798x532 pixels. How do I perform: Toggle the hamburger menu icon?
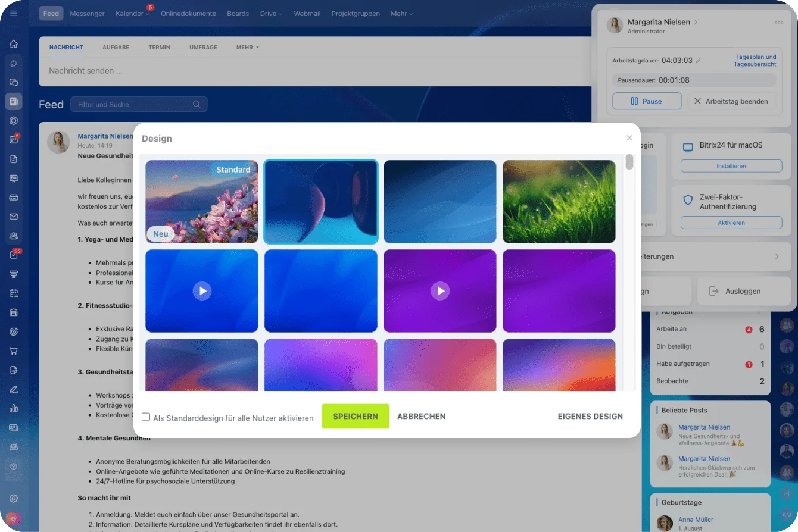pyautogui.click(x=13, y=13)
